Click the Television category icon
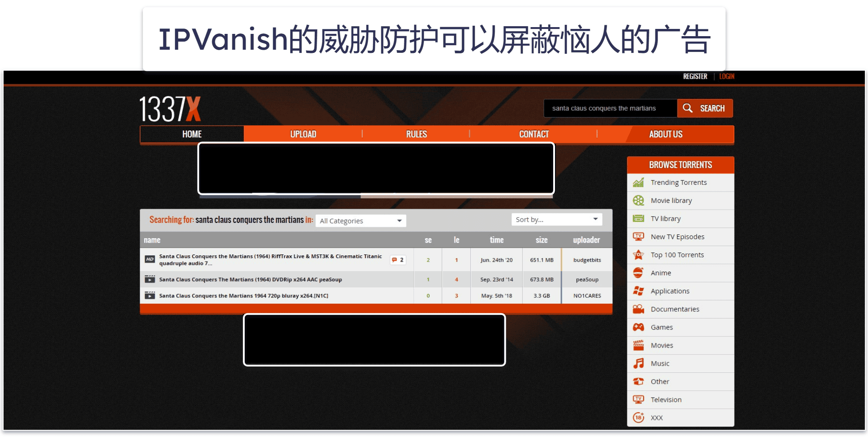The height and width of the screenshot is (437, 868). (638, 399)
